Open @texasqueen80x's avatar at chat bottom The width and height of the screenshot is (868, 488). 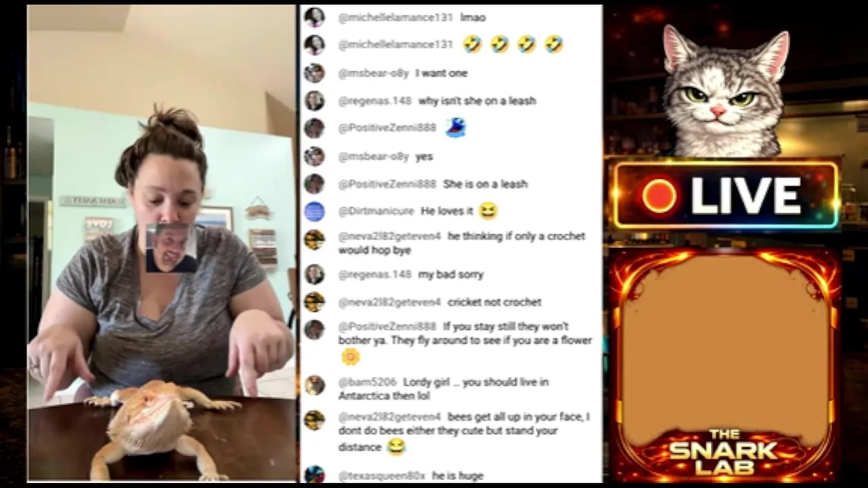point(314,474)
